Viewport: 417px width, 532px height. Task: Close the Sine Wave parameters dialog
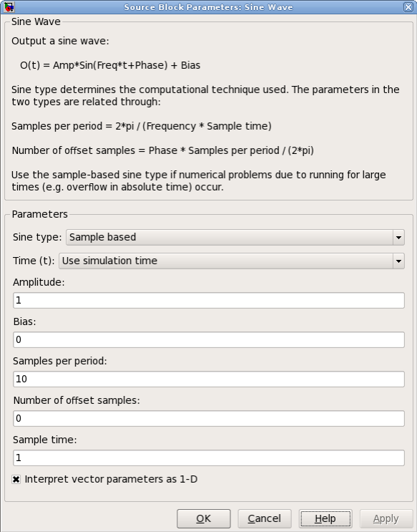408,6
